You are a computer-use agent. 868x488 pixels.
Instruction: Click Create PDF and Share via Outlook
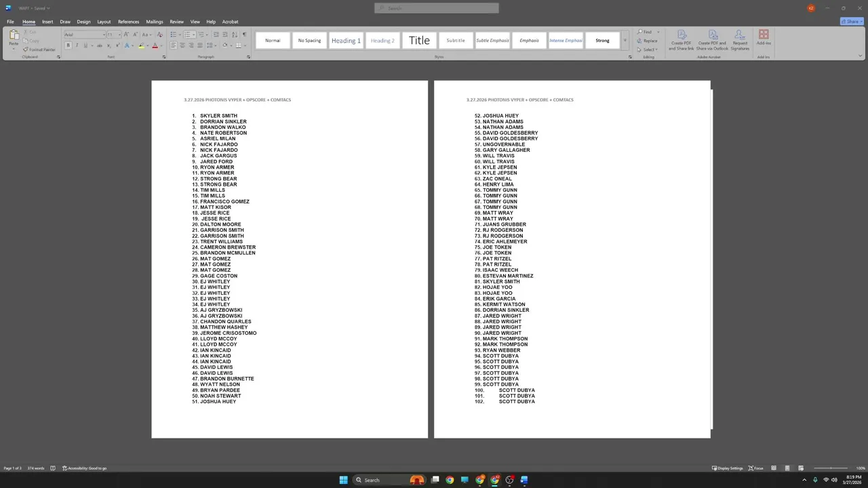pyautogui.click(x=712, y=41)
